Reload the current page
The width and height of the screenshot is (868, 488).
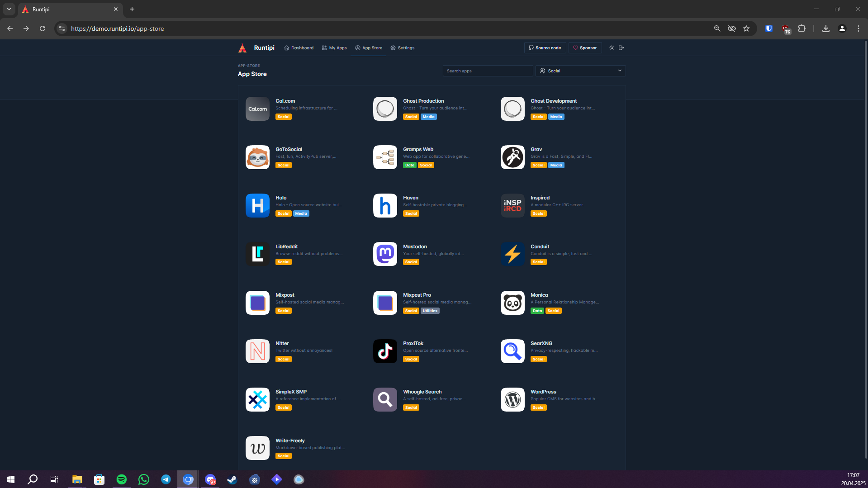43,28
